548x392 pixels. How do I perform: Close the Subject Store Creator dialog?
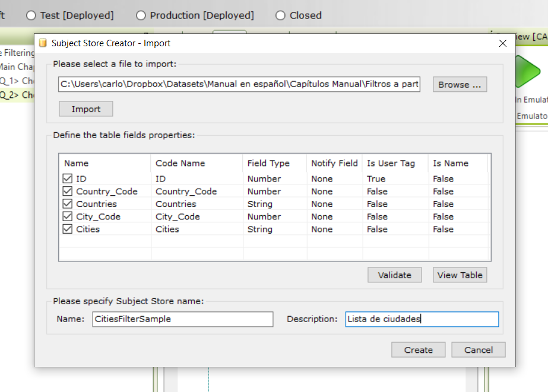point(502,43)
